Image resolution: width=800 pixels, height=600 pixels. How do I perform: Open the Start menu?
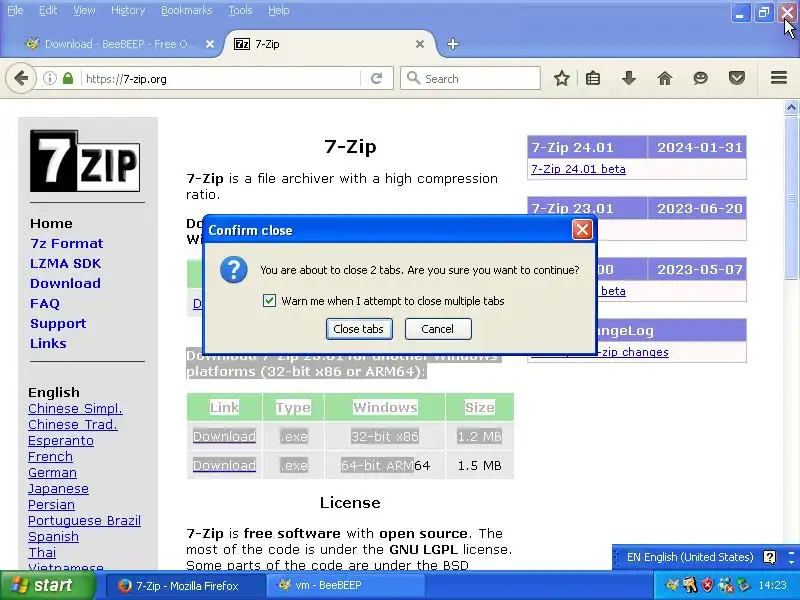48,585
